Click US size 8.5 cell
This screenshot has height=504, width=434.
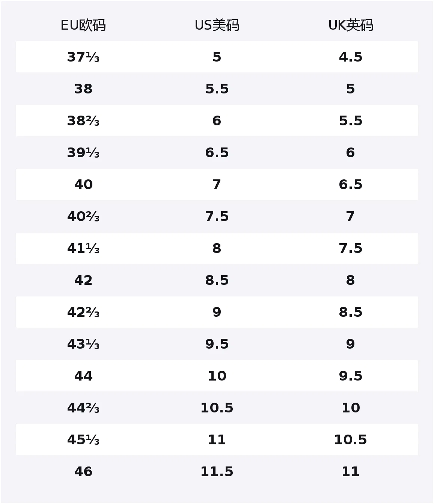tap(217, 280)
